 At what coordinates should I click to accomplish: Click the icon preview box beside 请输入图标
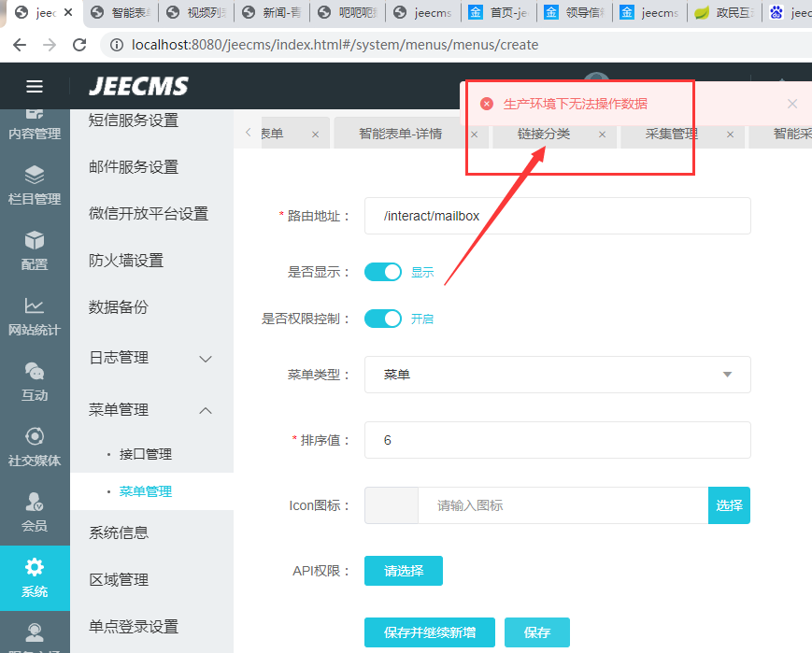tap(392, 505)
